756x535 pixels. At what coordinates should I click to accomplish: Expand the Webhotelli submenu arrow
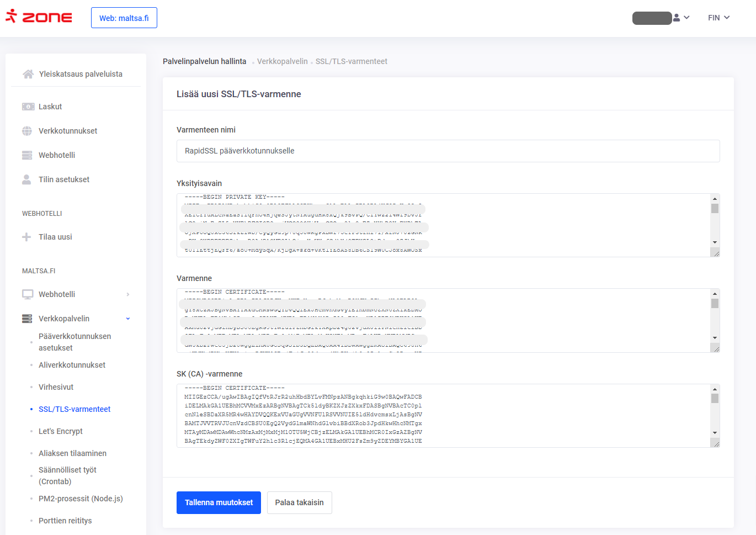pyautogui.click(x=128, y=294)
